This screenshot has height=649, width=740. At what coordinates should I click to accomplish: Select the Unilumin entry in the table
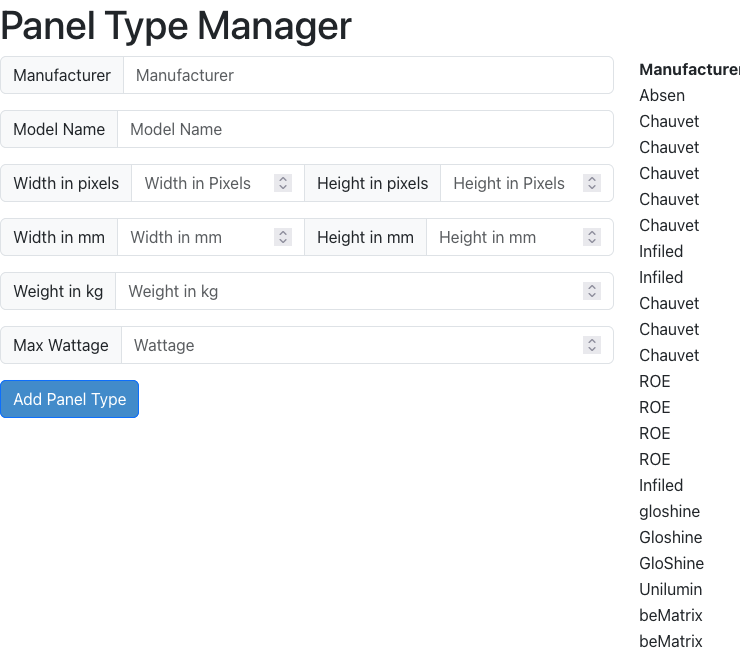click(670, 589)
